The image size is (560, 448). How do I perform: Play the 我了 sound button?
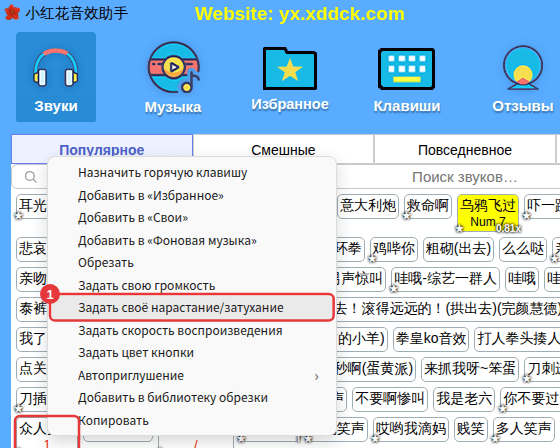point(32,338)
